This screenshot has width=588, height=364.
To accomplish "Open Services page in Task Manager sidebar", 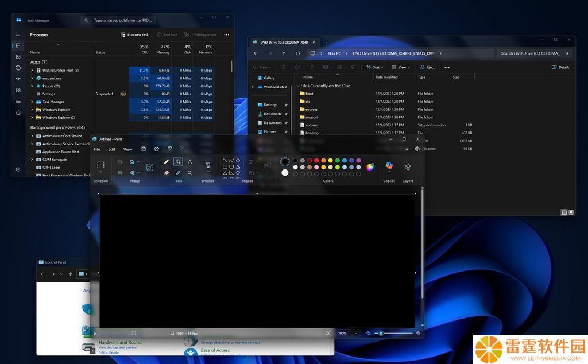I will click(x=18, y=113).
